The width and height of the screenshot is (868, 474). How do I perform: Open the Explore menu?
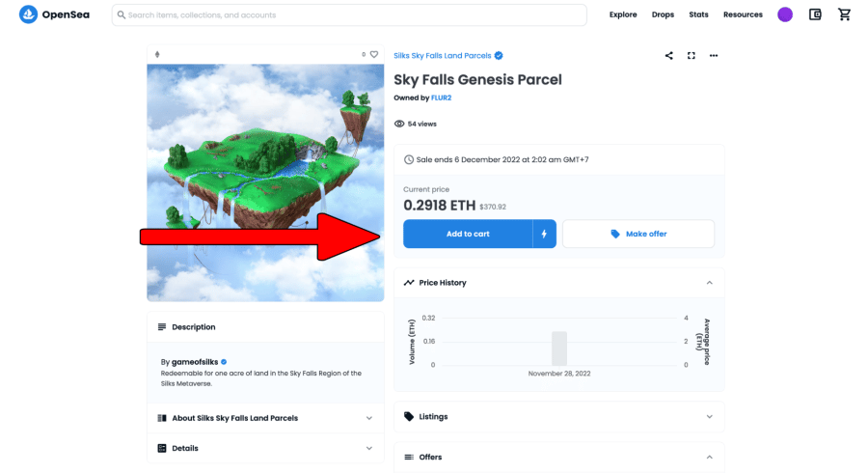pos(623,14)
